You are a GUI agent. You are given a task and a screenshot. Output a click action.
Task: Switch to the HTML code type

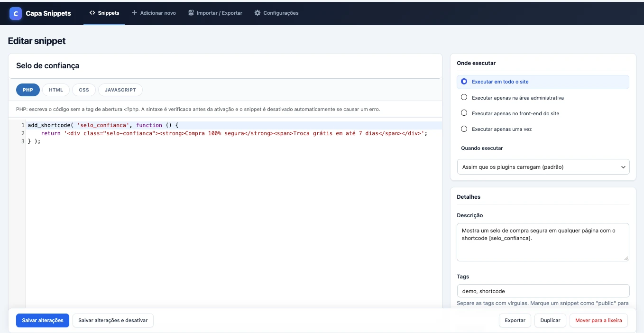click(56, 90)
